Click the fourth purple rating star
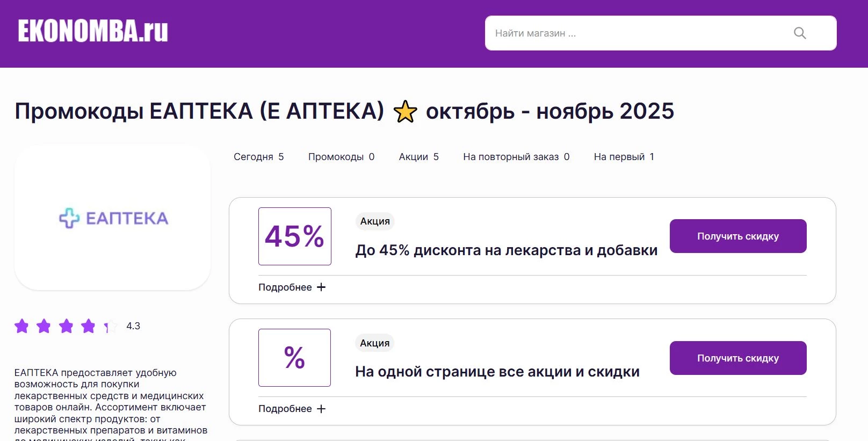 [88, 326]
